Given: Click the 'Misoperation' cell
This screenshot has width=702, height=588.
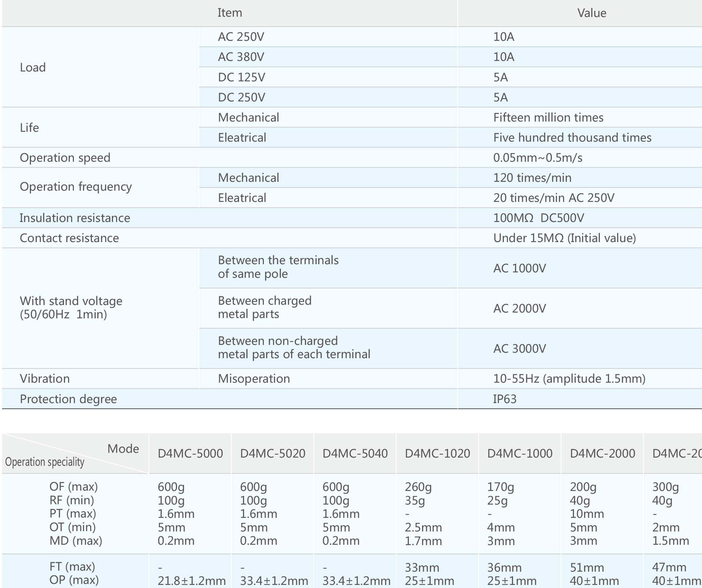Looking at the screenshot, I should 254,379.
